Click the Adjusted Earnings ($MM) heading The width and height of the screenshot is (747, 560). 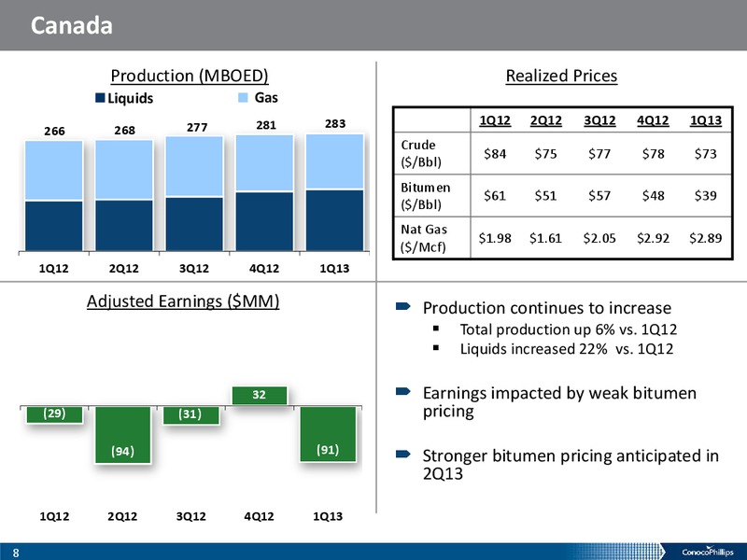(183, 301)
